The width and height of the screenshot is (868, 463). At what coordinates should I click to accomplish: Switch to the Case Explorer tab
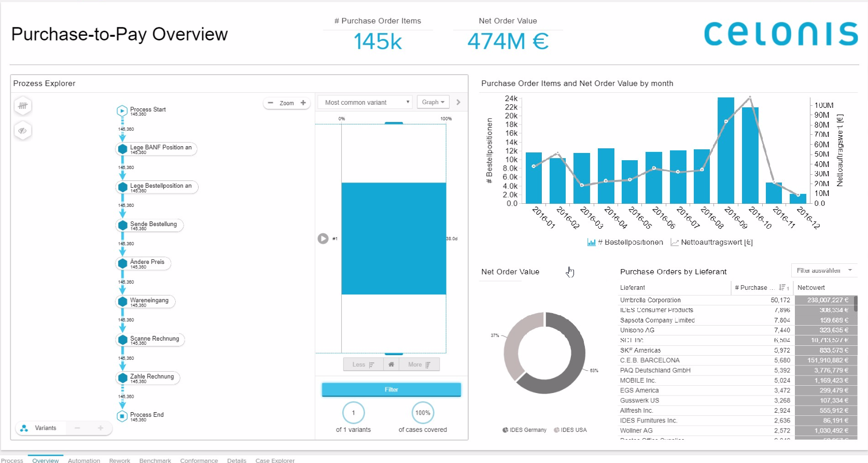point(275,460)
